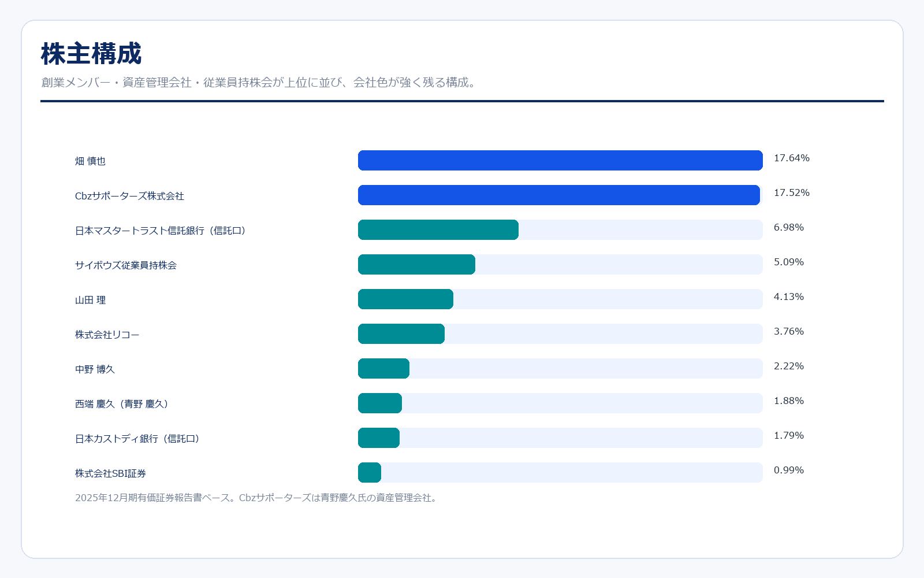The image size is (924, 578).
Task: Select the 3.76% value
Action: (x=789, y=331)
